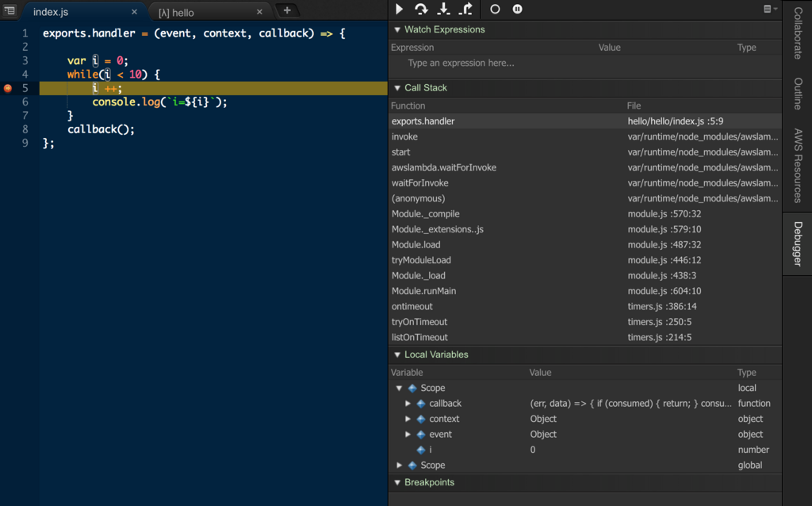Select the Debugger side panel tab
Screen dimensions: 812x506
[798, 244]
